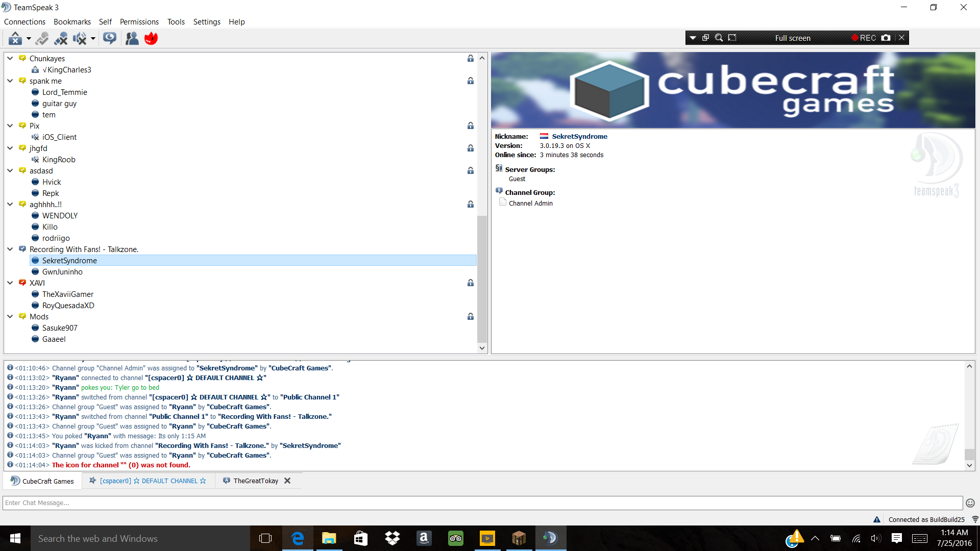Click the Pix channel icon
Image resolution: width=980 pixels, height=551 pixels.
(x=22, y=126)
